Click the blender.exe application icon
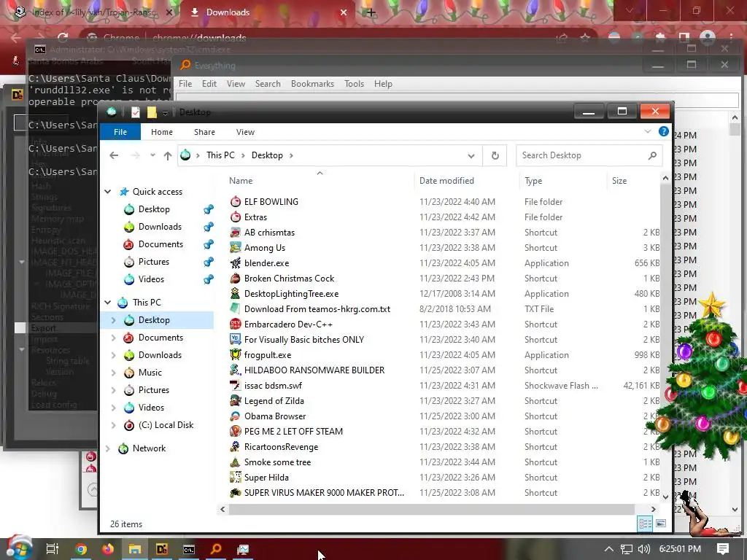This screenshot has height=560, width=747. (x=236, y=262)
